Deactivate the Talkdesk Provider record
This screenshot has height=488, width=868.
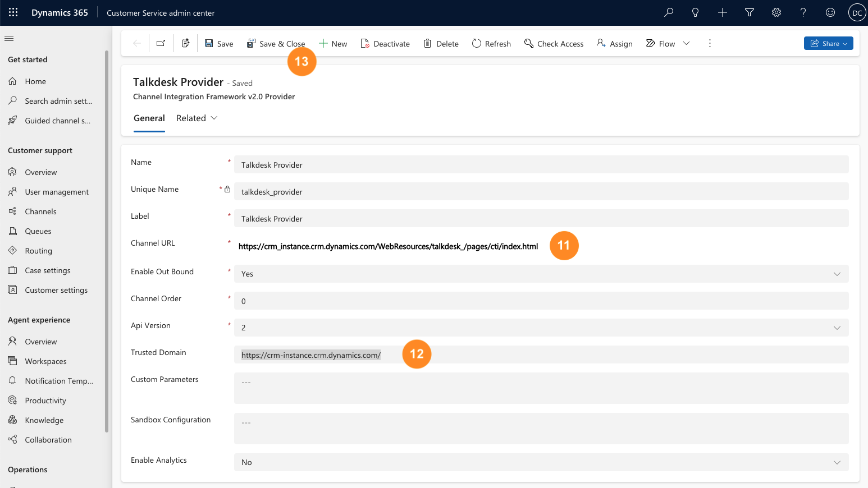point(385,43)
